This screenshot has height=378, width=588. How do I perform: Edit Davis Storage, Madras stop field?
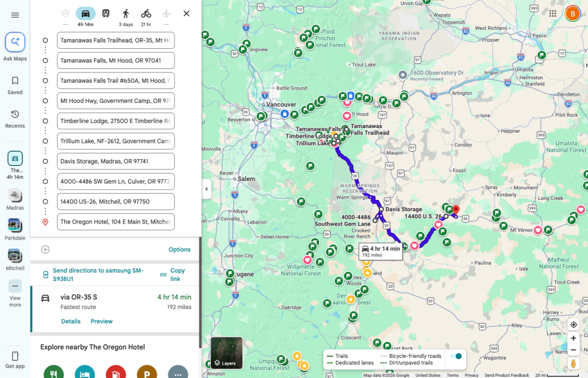(115, 161)
